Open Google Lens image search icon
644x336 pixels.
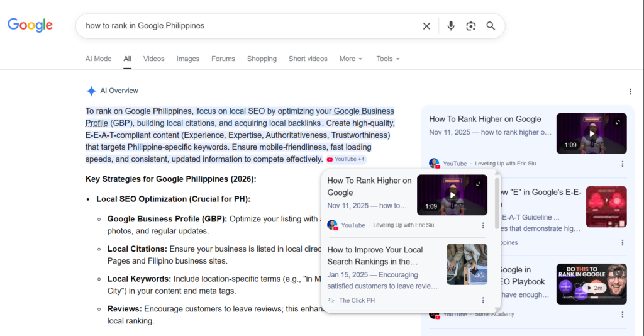[470, 26]
